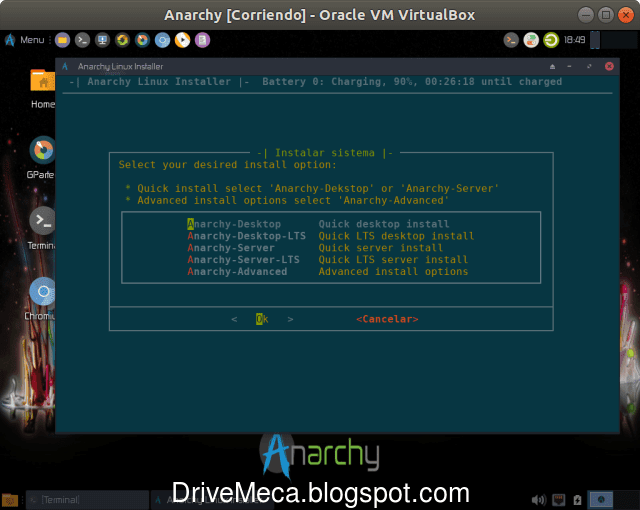Click the volume speaker tray icon
The image size is (640, 510).
coord(539,500)
